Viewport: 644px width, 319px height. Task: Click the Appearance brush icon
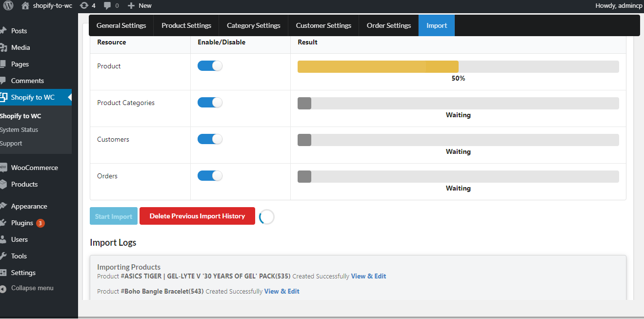point(3,206)
